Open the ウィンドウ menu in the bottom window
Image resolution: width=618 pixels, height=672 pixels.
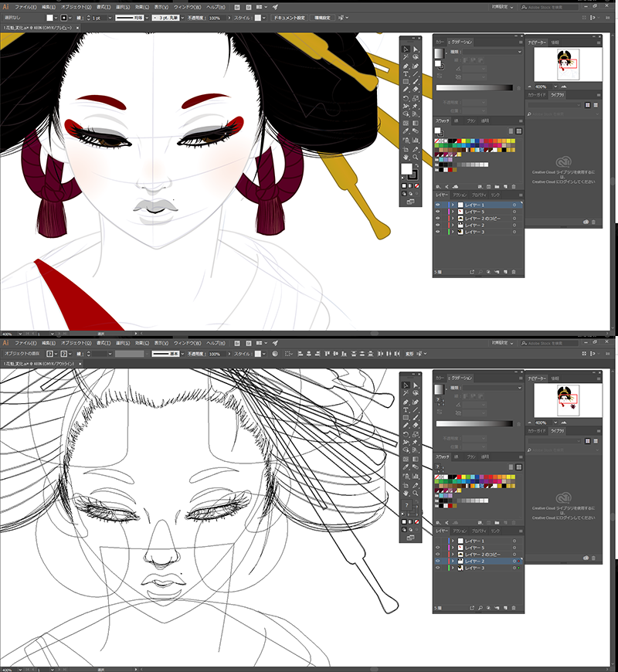(187, 343)
